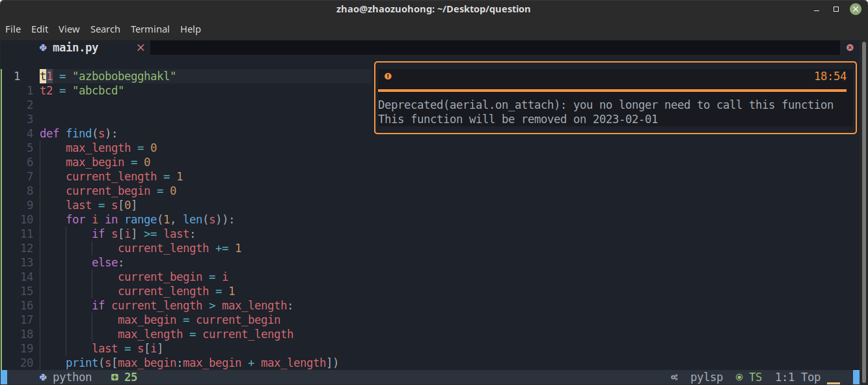The width and height of the screenshot is (868, 385).
Task: Click the 18:54 notification timestamp
Action: click(x=830, y=76)
